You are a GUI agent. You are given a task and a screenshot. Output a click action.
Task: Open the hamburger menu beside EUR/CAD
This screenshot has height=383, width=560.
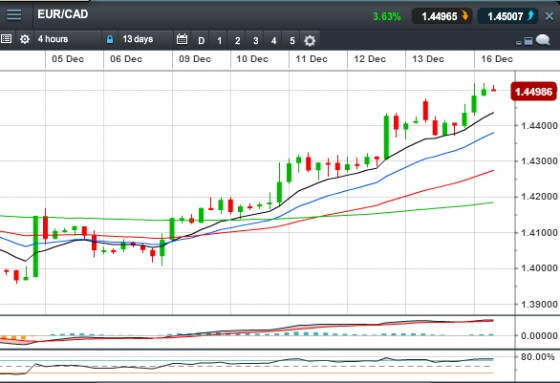point(14,15)
